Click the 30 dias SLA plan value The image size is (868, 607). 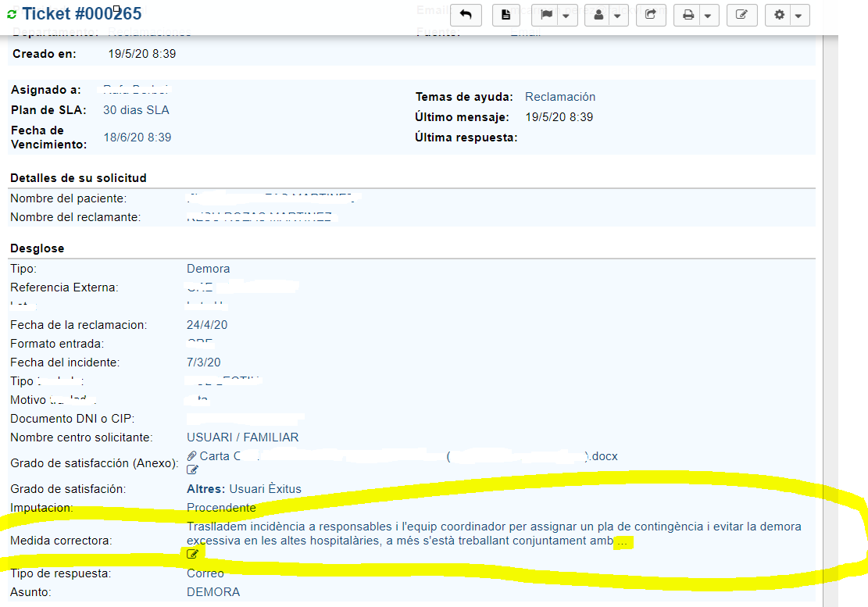pos(136,110)
